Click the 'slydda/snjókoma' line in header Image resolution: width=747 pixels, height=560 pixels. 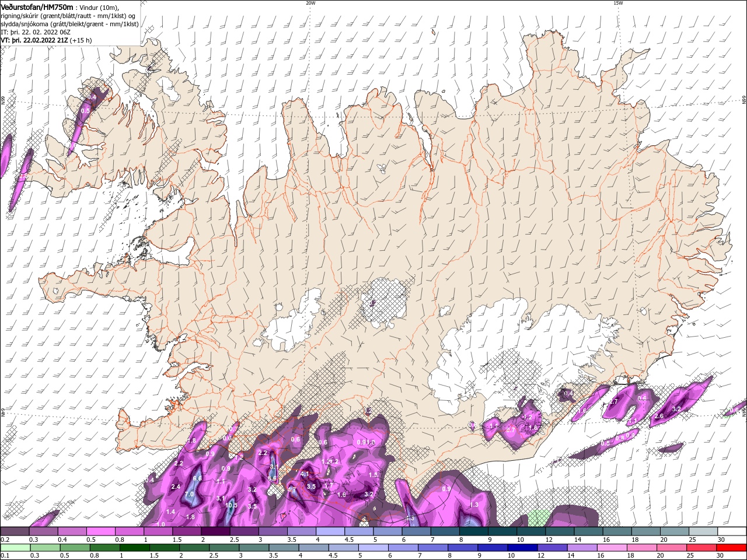pos(69,24)
